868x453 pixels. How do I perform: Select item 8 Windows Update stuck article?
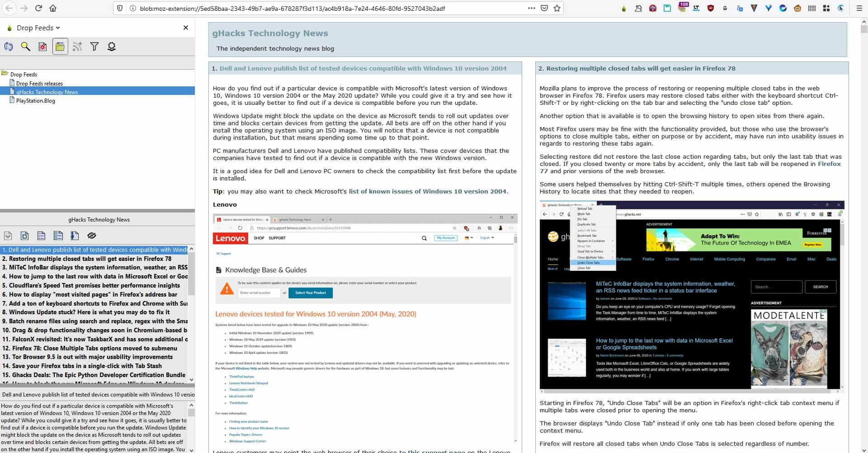coord(94,312)
